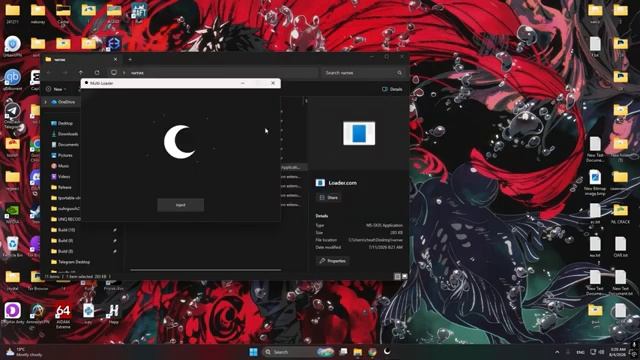Open Downloads in the navigation pane
Screen dimensions: 640x360
(64, 134)
